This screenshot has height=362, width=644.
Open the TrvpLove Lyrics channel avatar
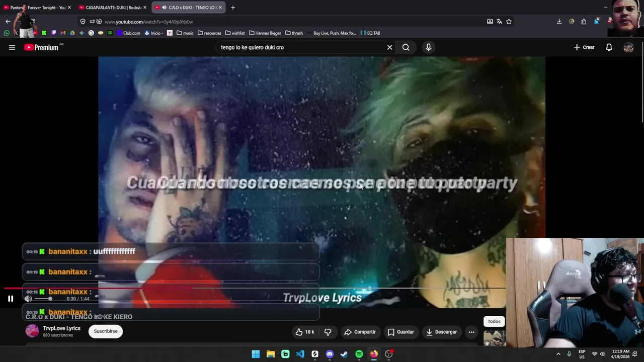(32, 331)
